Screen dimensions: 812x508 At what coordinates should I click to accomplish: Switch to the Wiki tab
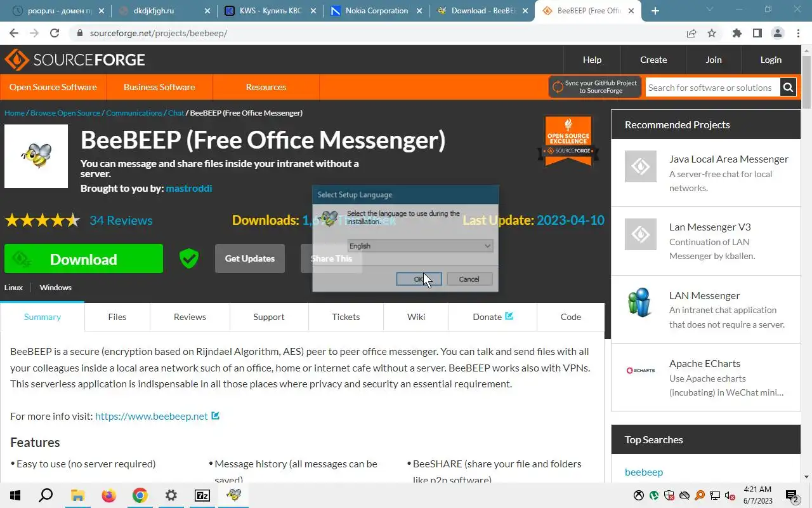click(x=416, y=317)
